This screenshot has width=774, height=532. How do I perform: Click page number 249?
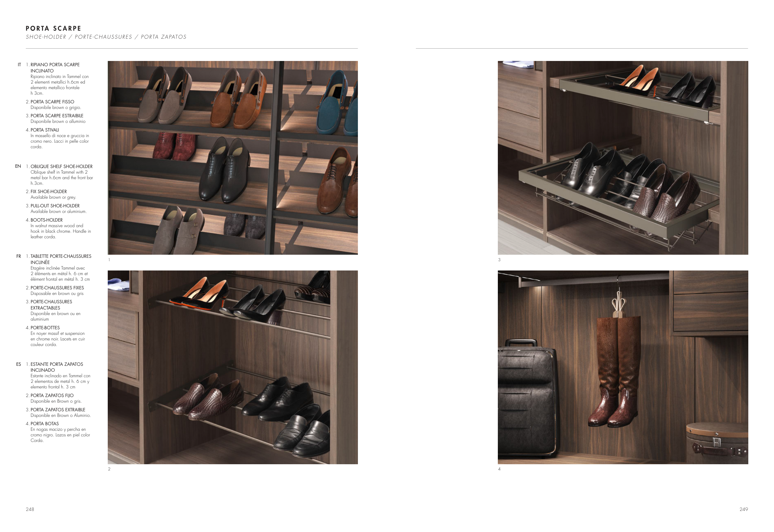pyautogui.click(x=743, y=509)
